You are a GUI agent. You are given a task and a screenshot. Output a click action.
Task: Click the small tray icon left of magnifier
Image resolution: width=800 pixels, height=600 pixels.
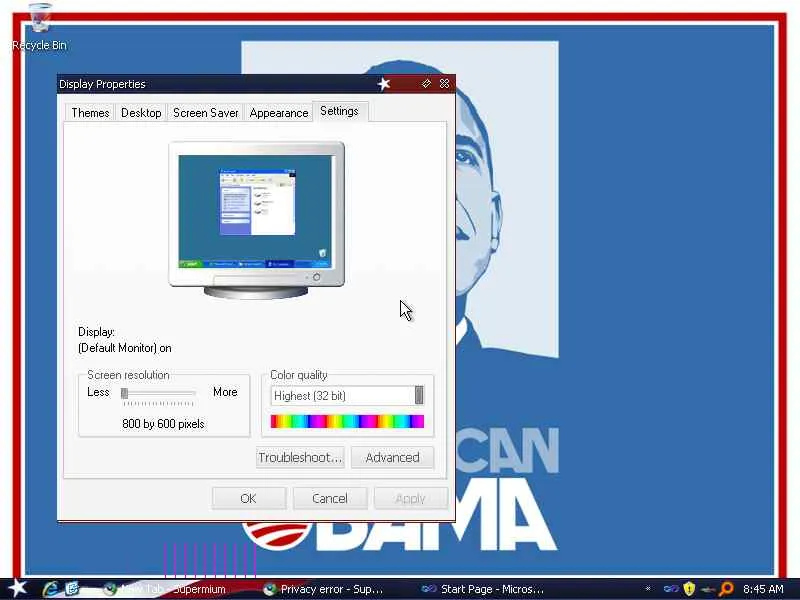tap(708, 589)
